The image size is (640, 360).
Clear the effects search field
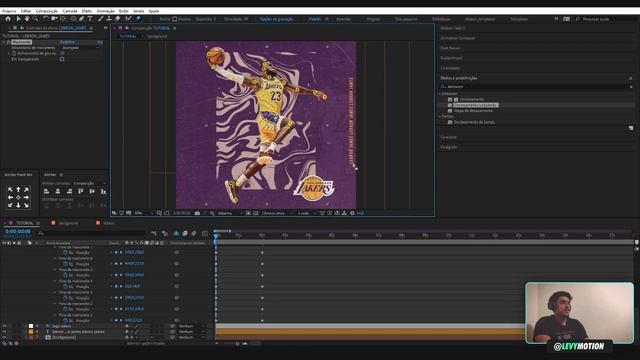tap(631, 87)
